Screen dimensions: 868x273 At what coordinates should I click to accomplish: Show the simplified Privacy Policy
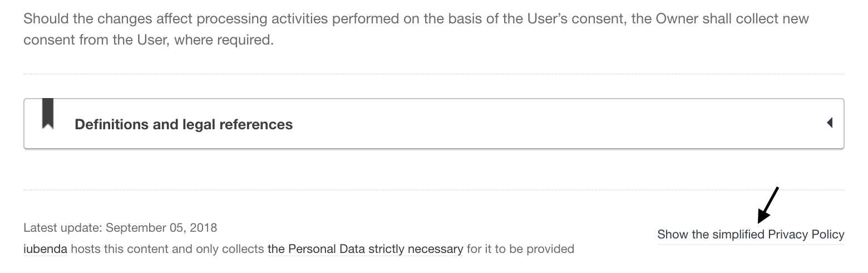[750, 235]
